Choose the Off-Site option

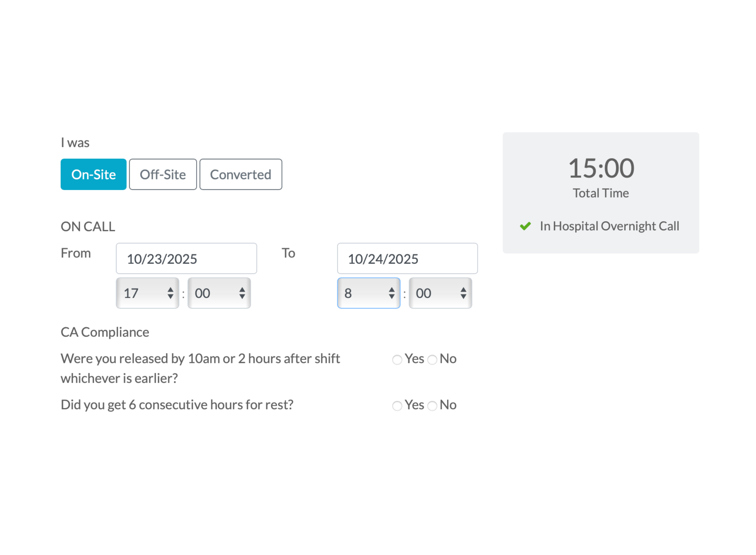tap(163, 174)
